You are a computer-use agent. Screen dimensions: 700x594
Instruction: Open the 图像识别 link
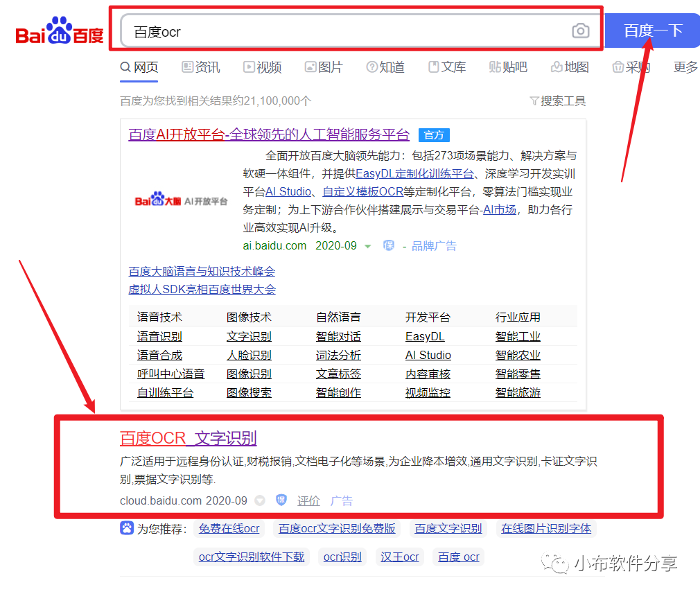249,374
